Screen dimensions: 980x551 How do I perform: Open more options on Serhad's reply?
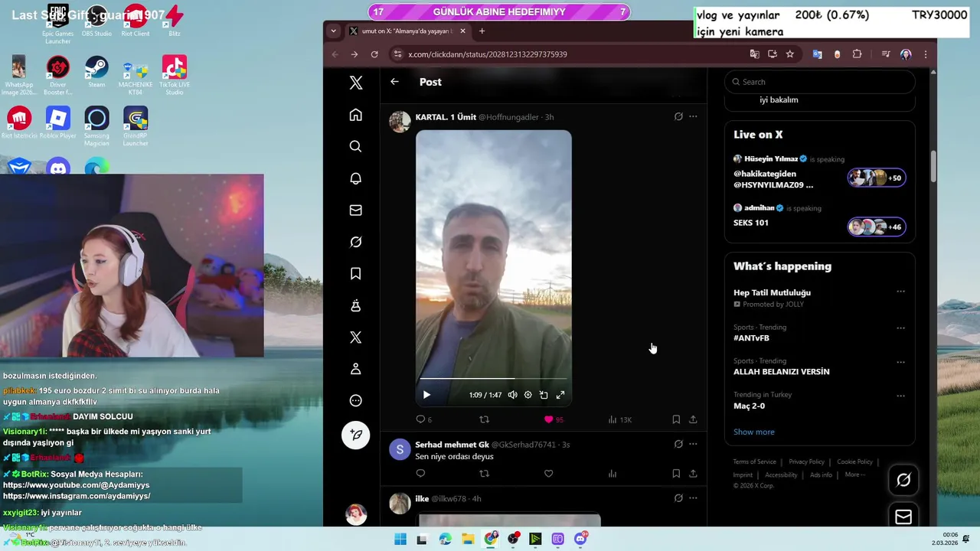pyautogui.click(x=693, y=444)
